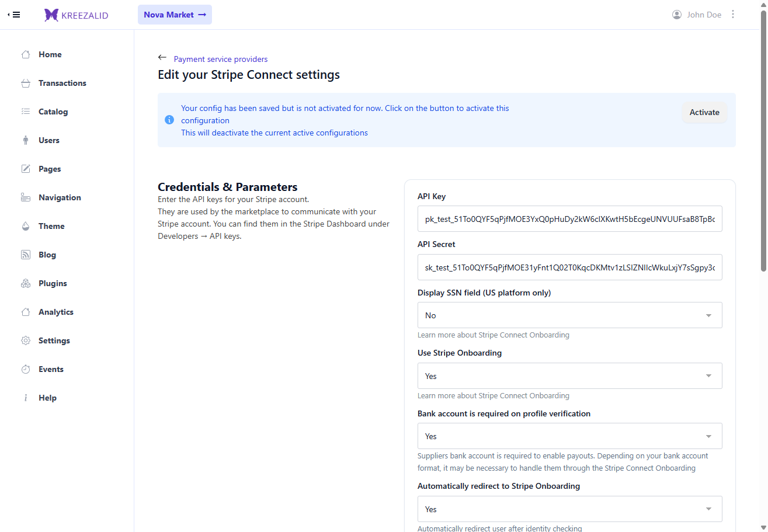Viewport: 768px width, 532px height.
Task: Click the Blog RSS feed icon
Action: pos(26,255)
